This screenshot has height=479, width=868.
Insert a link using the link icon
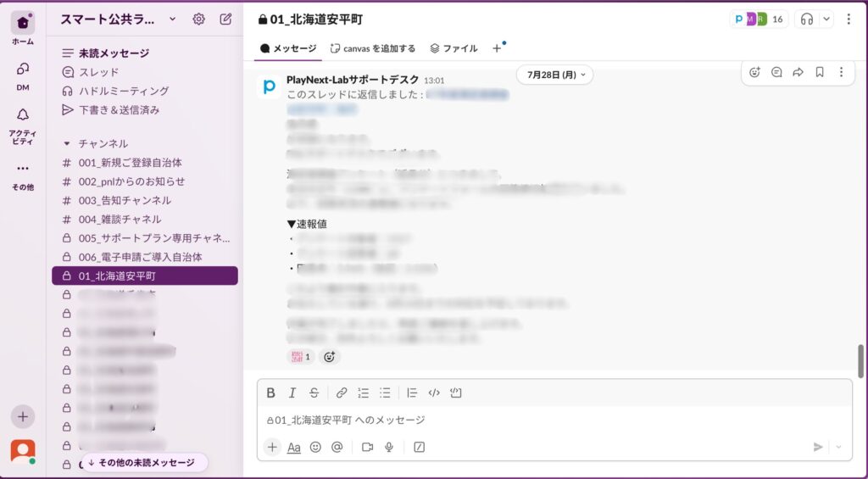pyautogui.click(x=342, y=393)
